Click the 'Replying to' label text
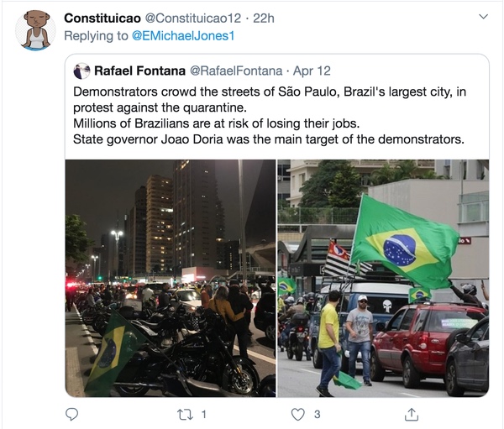 click(96, 36)
